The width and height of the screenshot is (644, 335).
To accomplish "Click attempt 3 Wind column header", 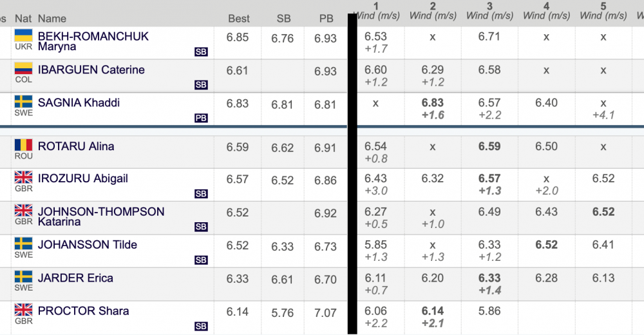I will [x=489, y=11].
